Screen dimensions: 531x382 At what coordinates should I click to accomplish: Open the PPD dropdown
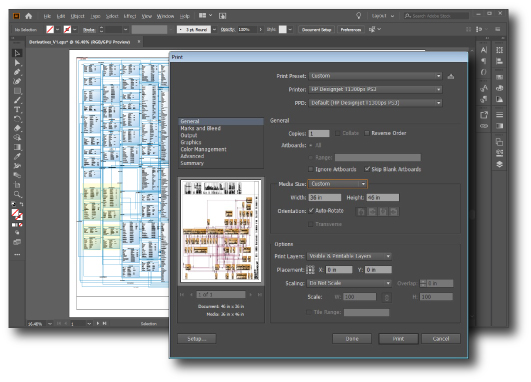click(376, 103)
